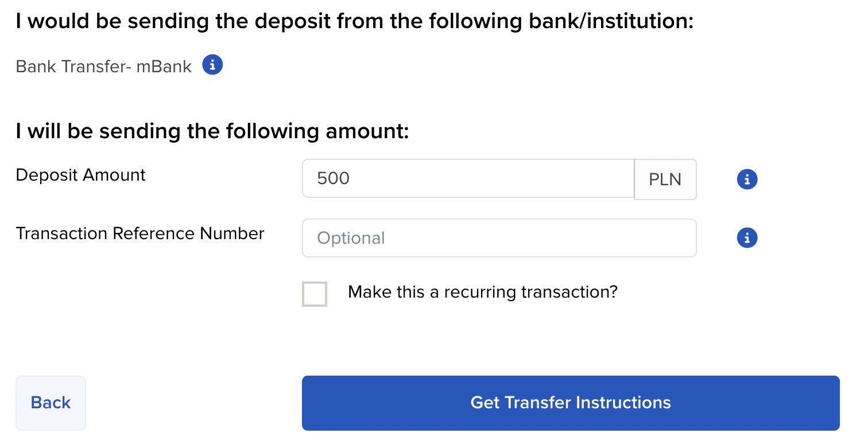Image resolution: width=868 pixels, height=445 pixels.
Task: Click the 'I will be sending the following amount' heading
Action: [212, 131]
